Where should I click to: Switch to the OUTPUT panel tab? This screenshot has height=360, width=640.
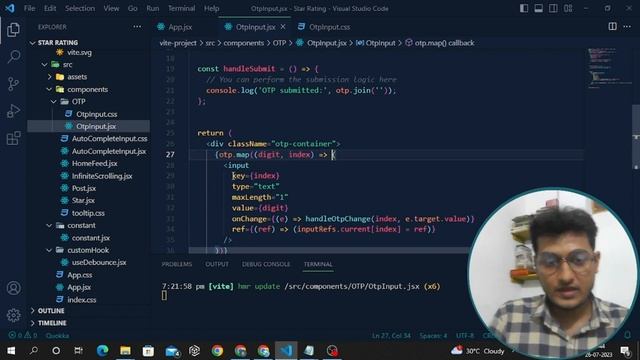click(x=217, y=264)
